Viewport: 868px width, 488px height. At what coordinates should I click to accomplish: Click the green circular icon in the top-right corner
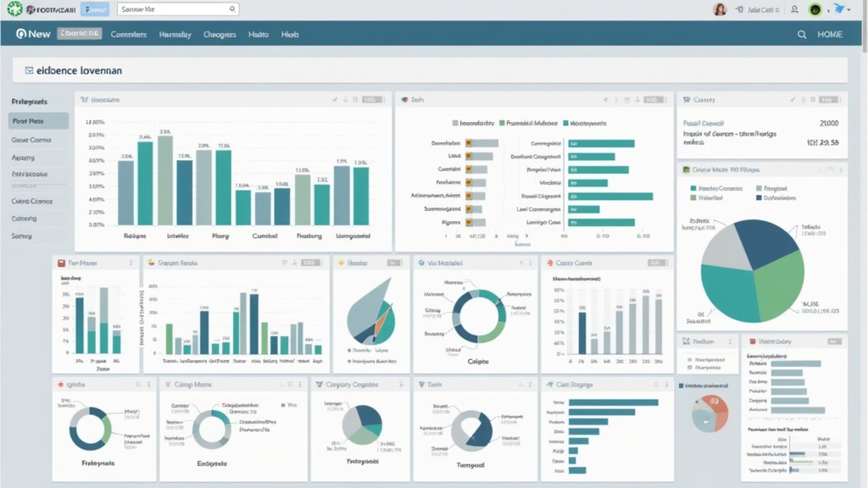click(x=815, y=9)
